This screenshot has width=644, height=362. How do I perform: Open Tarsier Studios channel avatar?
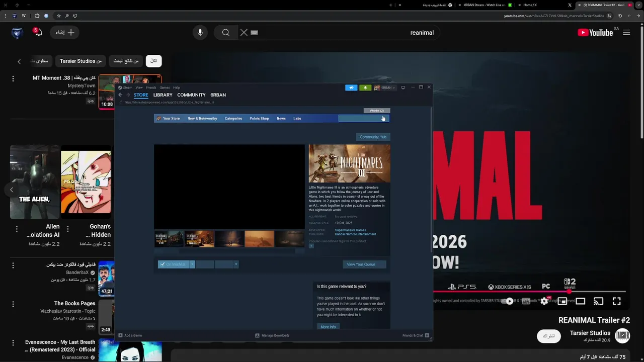[622, 335]
